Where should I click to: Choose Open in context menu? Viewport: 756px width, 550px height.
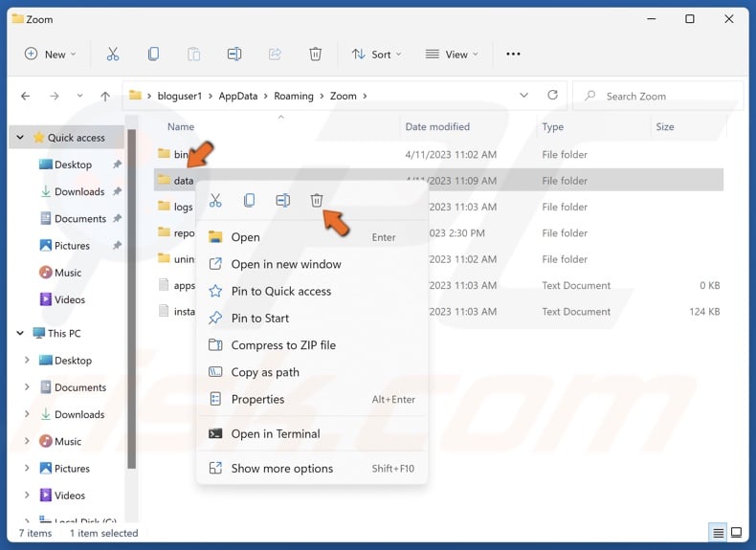tap(312, 237)
